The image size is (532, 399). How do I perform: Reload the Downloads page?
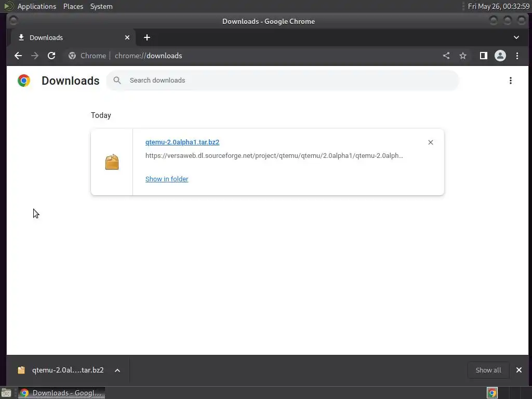[x=51, y=56]
